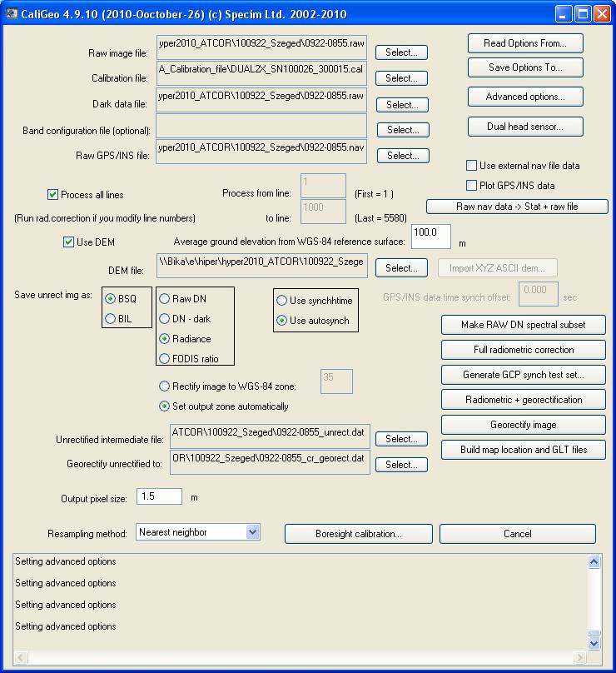Click Select for Raw GPS/INS file
This screenshot has width=616, height=673.
coord(403,156)
